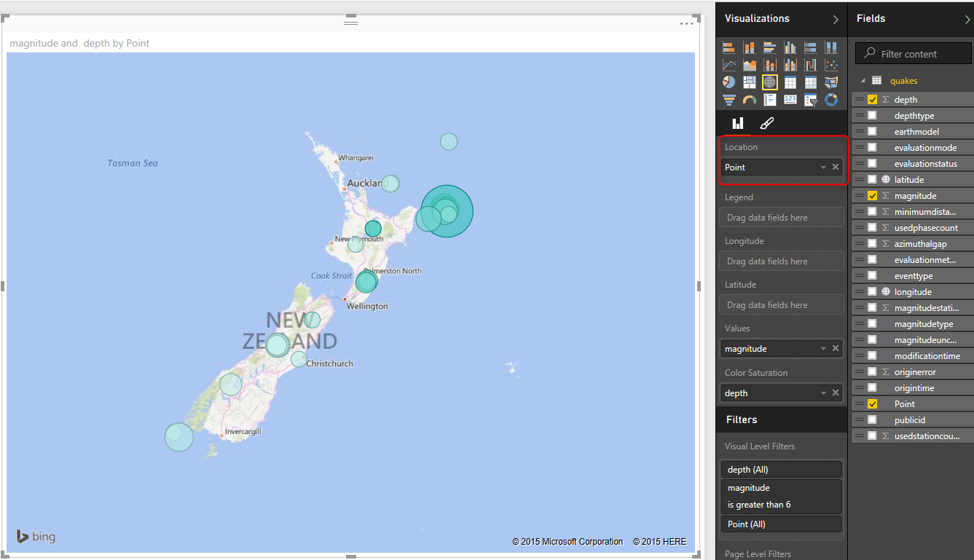Select the card (123) visualization
The width and height of the screenshot is (974, 560).
click(790, 100)
